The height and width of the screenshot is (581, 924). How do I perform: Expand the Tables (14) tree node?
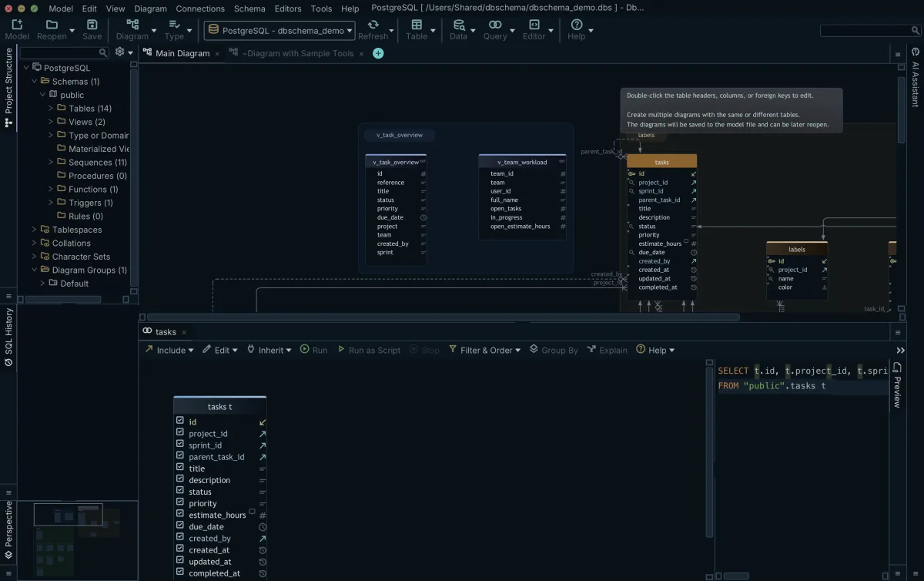point(51,108)
